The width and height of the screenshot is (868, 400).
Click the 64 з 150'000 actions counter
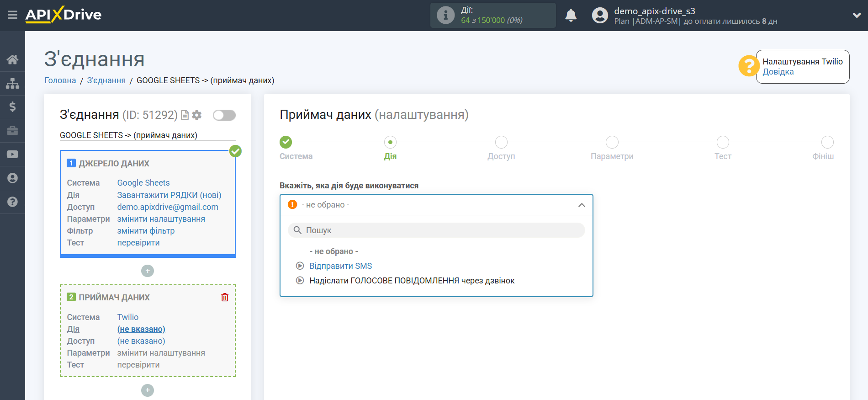492,20
